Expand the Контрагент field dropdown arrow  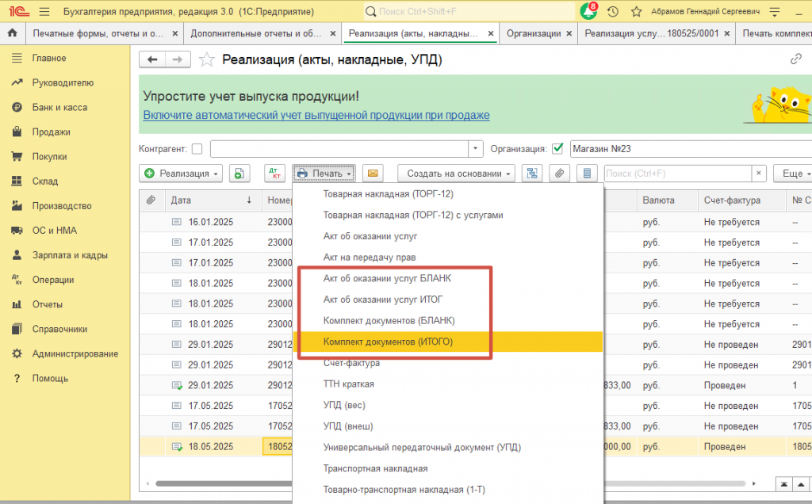[x=476, y=149]
